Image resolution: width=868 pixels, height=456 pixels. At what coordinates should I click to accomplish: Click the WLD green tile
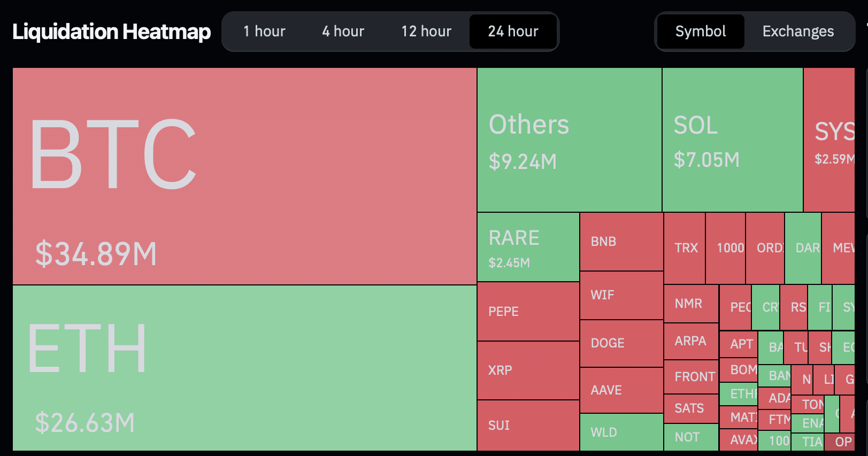point(622,432)
